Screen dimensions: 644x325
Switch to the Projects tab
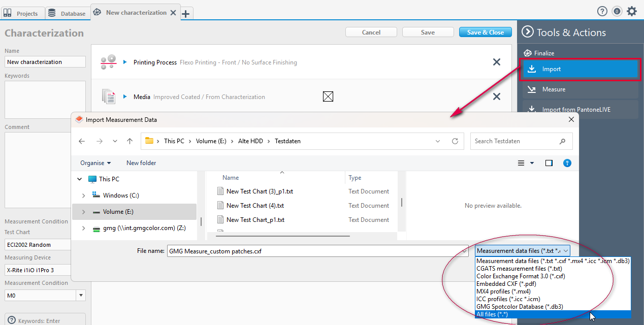click(22, 13)
